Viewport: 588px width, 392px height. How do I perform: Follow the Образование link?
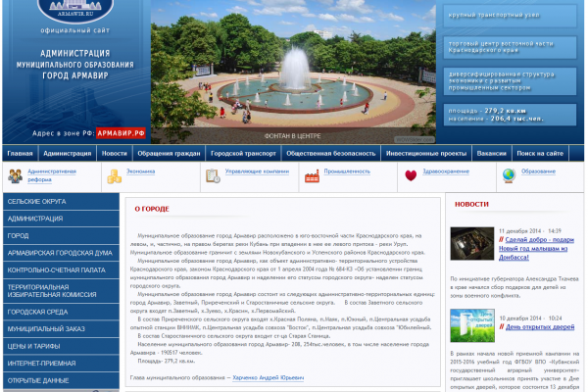tap(538, 171)
